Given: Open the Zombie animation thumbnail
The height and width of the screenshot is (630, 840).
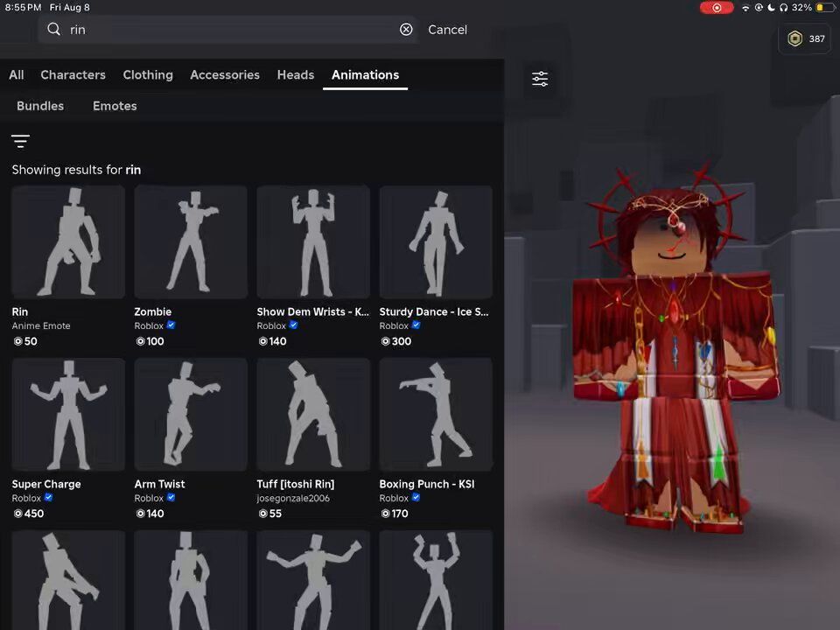Looking at the screenshot, I should [191, 241].
